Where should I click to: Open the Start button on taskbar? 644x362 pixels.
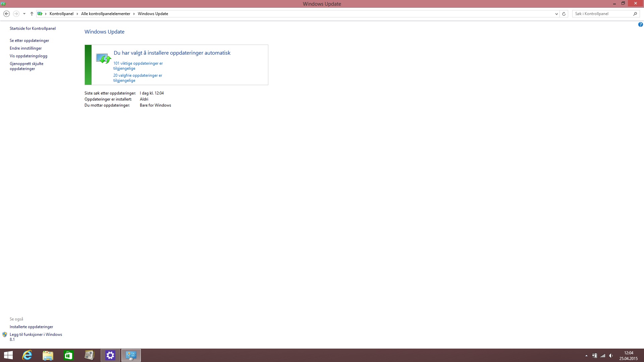click(8, 355)
